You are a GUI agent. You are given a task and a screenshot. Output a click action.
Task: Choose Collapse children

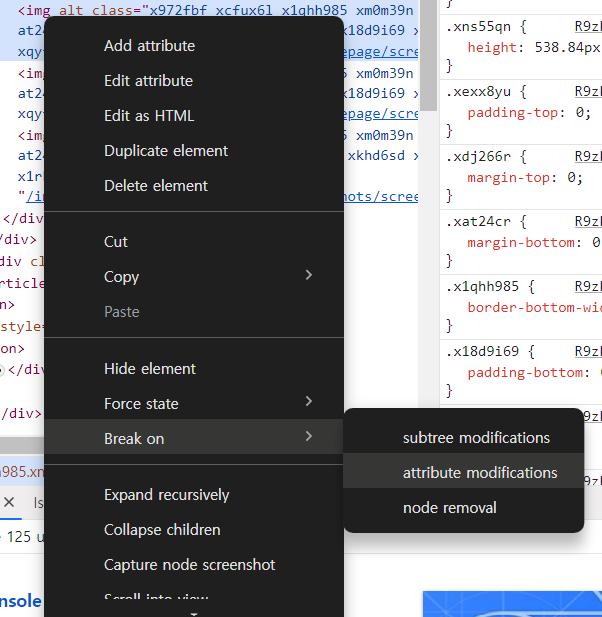point(162,530)
